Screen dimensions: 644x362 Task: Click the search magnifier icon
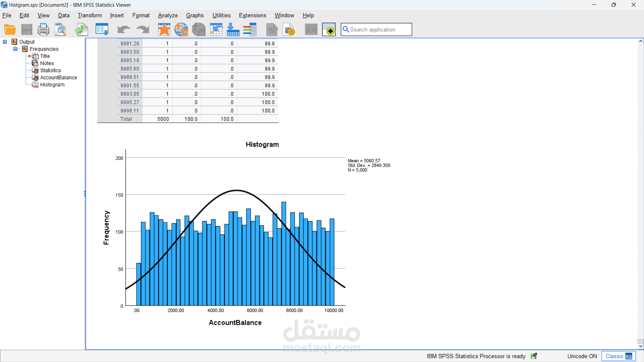(346, 30)
